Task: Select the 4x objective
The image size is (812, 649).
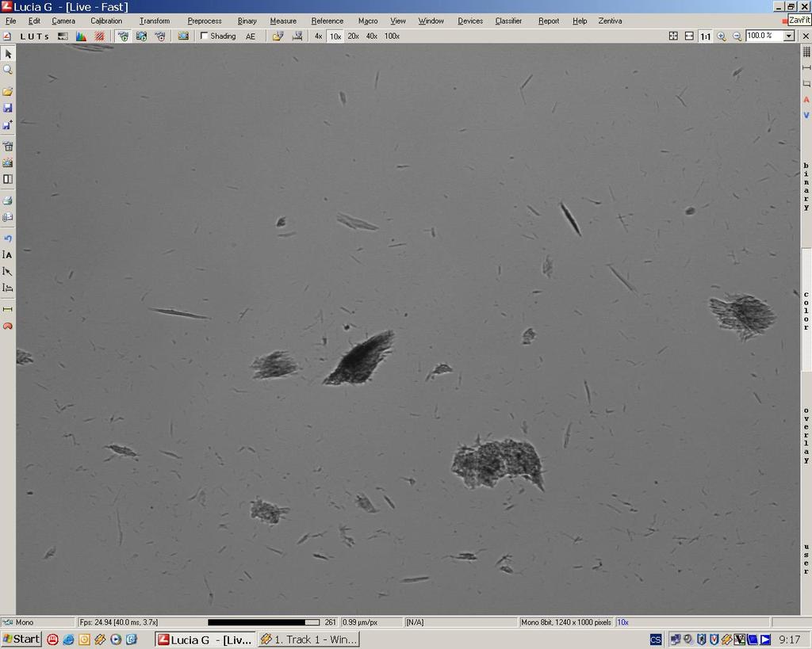Action: click(x=318, y=36)
